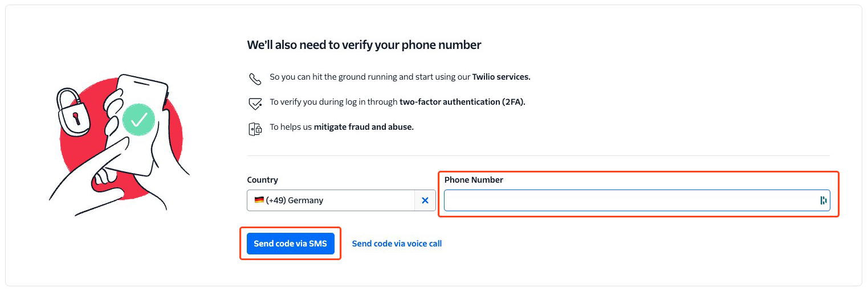Click the German flag icon in Country field
Screen dimensions: 868x292
coord(259,200)
